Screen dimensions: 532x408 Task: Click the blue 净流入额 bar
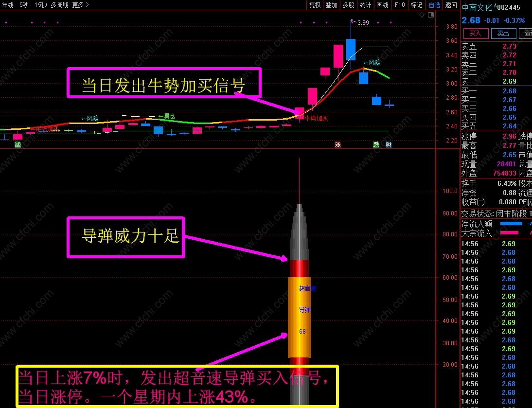tap(511, 224)
